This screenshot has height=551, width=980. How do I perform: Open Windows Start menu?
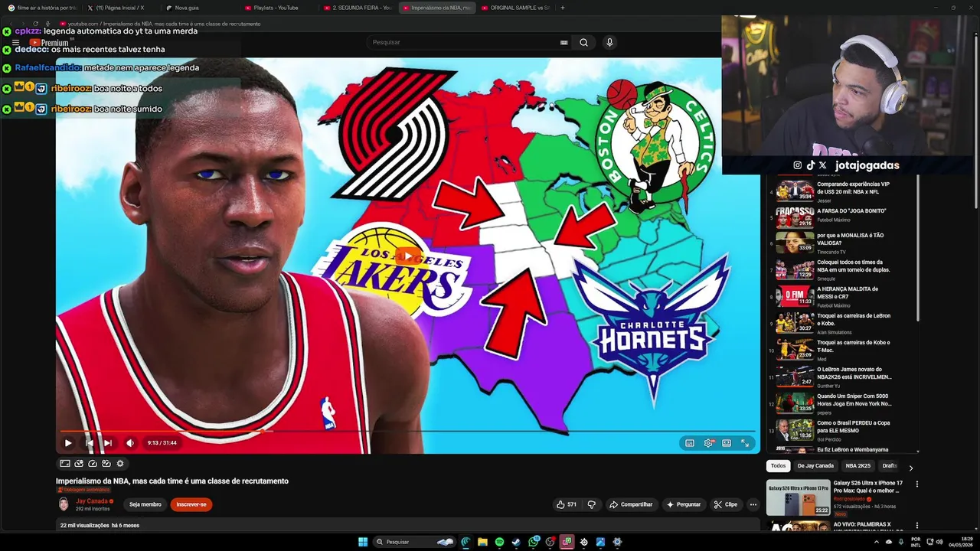click(363, 542)
